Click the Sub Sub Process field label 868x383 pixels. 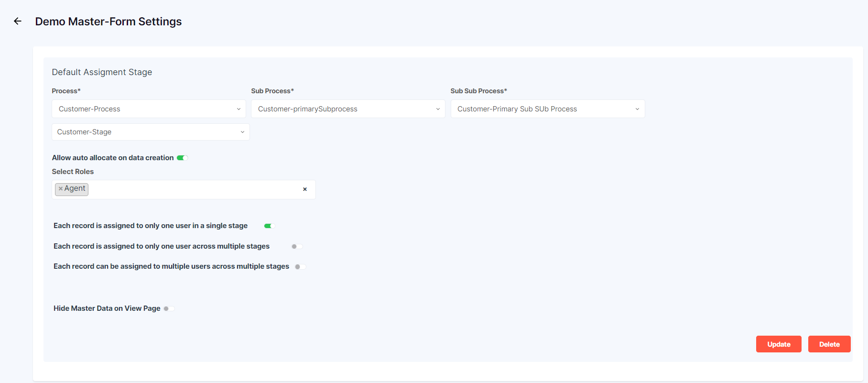pyautogui.click(x=478, y=91)
